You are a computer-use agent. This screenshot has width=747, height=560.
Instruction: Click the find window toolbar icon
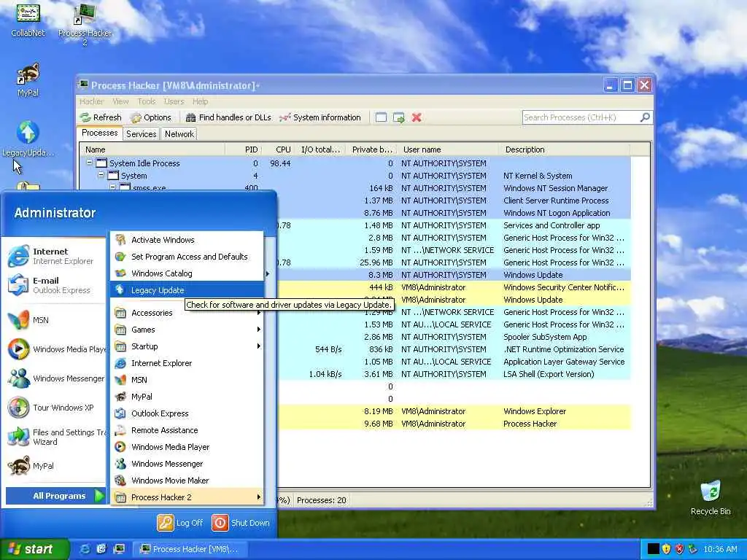point(381,117)
